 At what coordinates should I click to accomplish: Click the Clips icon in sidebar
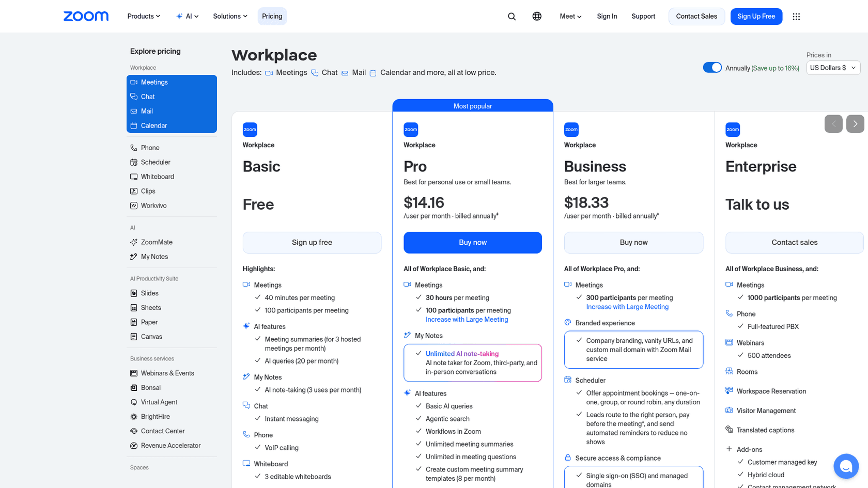(134, 191)
